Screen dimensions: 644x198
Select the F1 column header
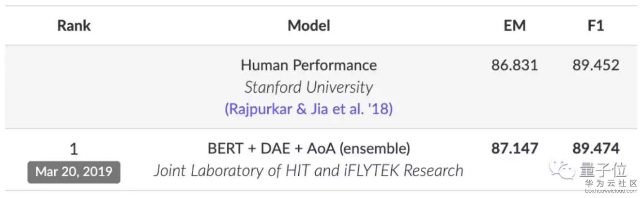click(595, 26)
